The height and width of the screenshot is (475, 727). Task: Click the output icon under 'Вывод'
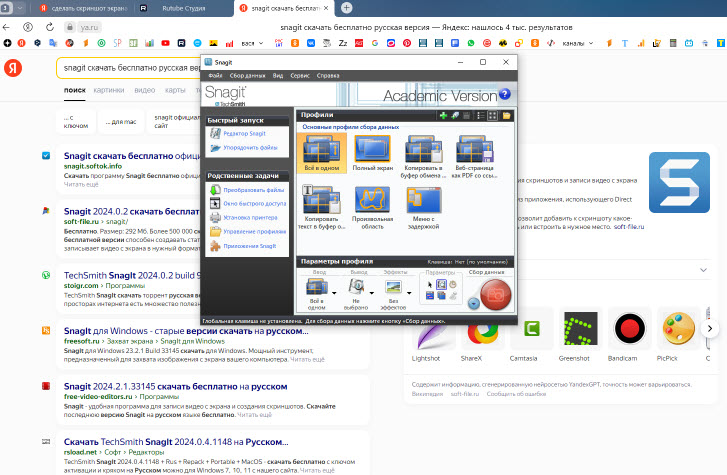(x=356, y=286)
